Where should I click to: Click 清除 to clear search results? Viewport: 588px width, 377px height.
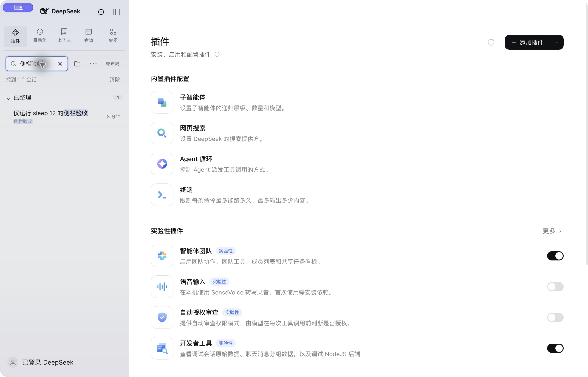click(115, 80)
